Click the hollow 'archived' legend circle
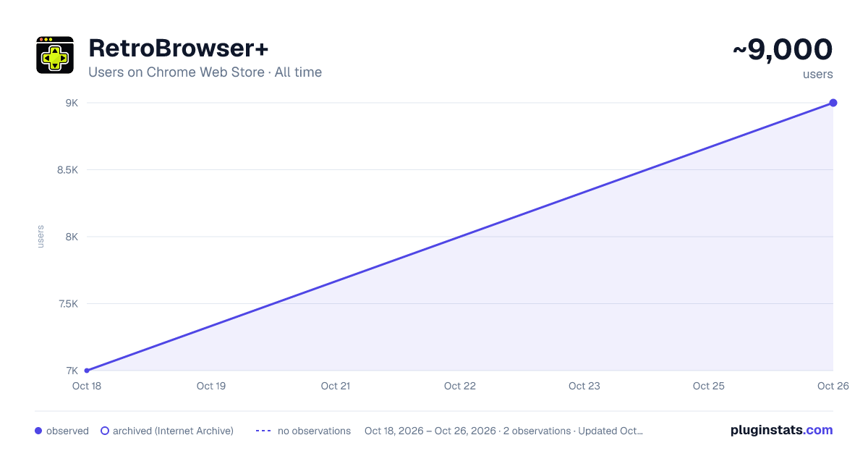This screenshot has width=868, height=456. pyautogui.click(x=105, y=431)
